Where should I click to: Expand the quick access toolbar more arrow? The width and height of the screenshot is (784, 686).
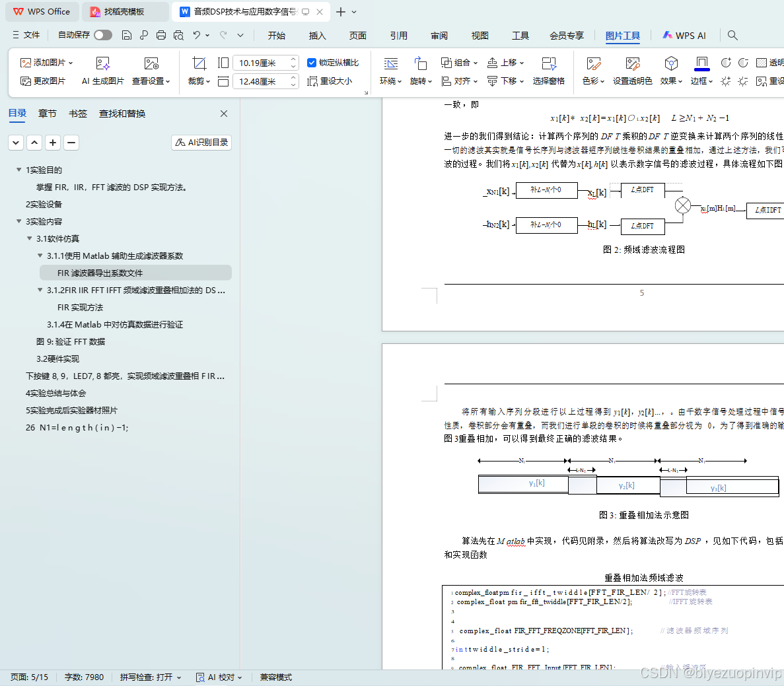click(x=240, y=35)
